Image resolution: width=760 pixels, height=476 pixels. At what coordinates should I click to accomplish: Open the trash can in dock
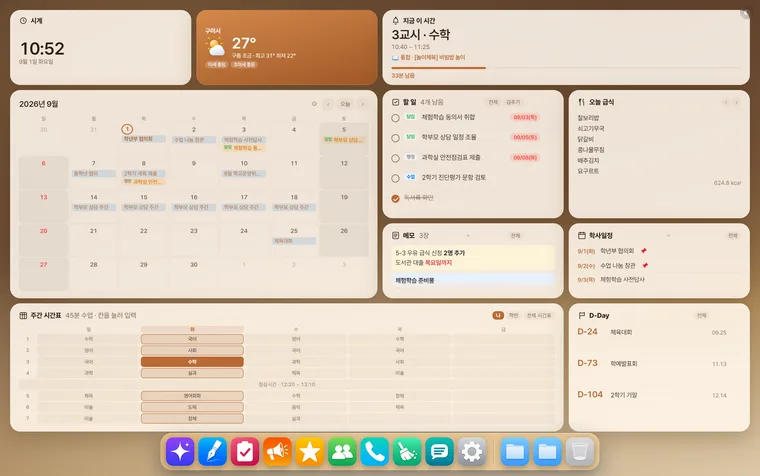(580, 452)
